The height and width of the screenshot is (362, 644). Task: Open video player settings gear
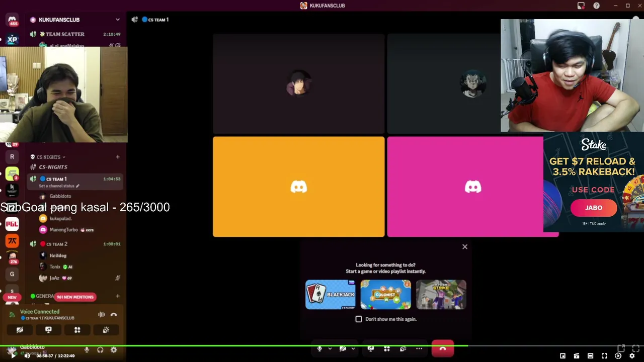[x=632, y=356]
